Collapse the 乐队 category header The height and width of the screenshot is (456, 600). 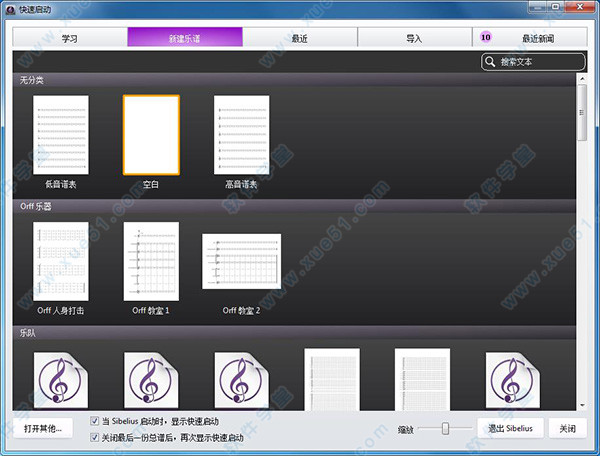(x=28, y=332)
